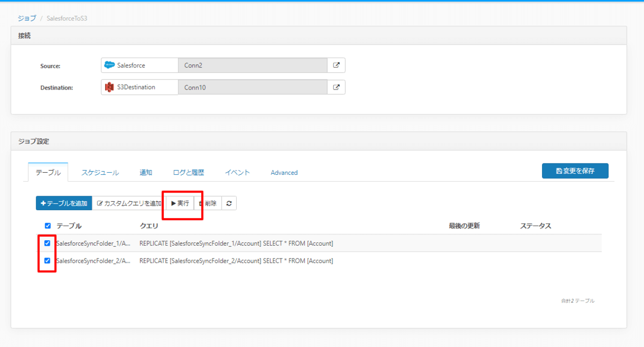Click the 実行 run button
The image size is (644, 347).
180,203
